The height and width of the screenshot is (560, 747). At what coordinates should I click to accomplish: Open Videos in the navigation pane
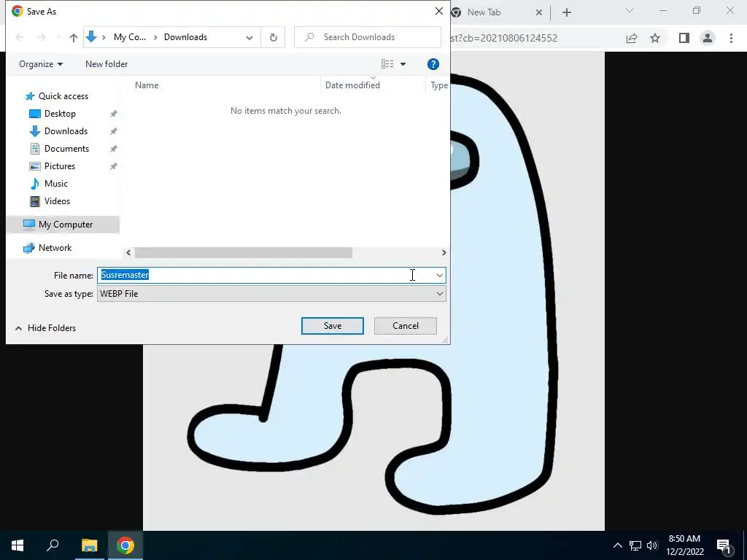click(x=57, y=201)
